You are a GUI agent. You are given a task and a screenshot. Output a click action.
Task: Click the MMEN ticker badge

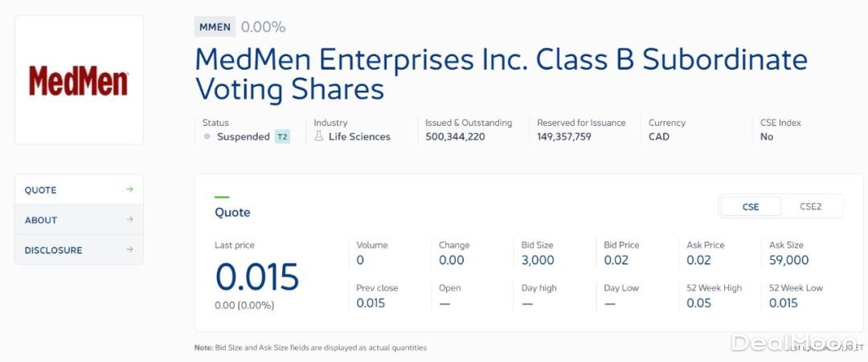215,26
